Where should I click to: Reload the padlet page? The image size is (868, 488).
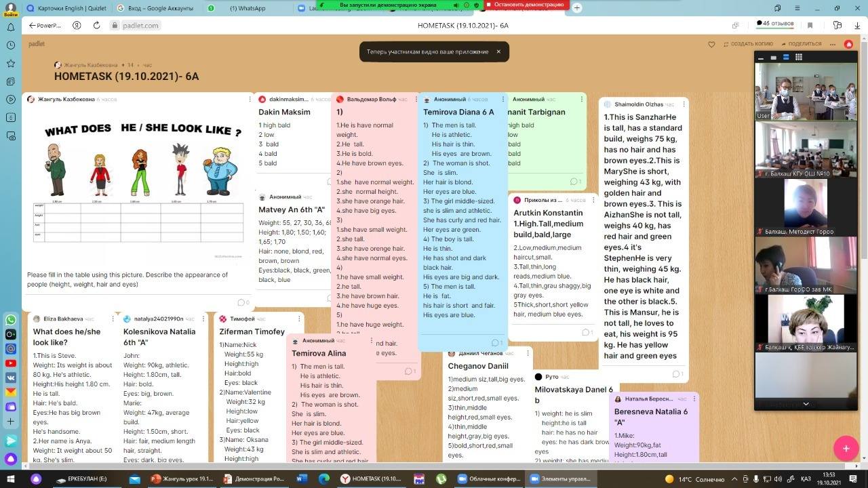[96, 25]
